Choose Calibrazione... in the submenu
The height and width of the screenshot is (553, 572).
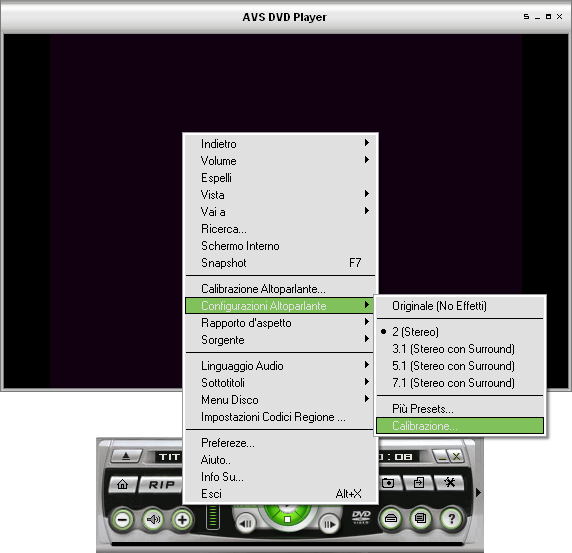click(x=460, y=426)
